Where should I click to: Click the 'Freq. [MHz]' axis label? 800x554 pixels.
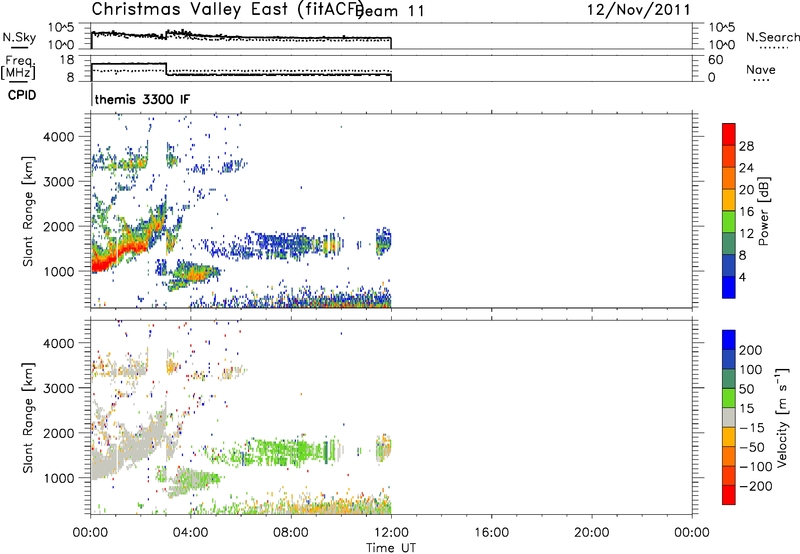click(x=18, y=67)
